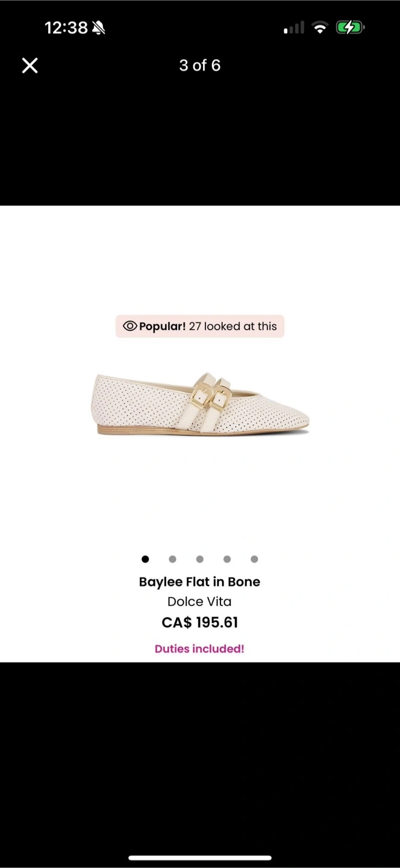
Task: Open the Dolce Vita brand link
Action: (199, 602)
